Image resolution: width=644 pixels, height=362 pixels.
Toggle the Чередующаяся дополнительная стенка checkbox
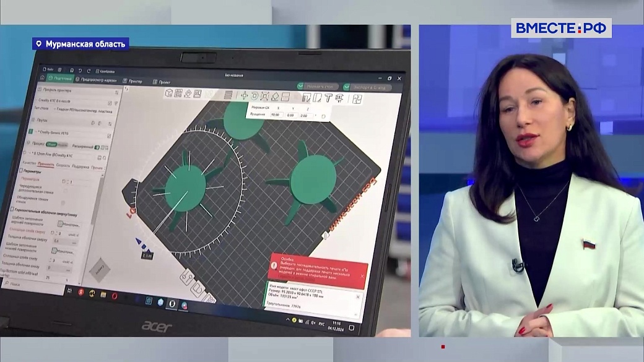click(65, 192)
